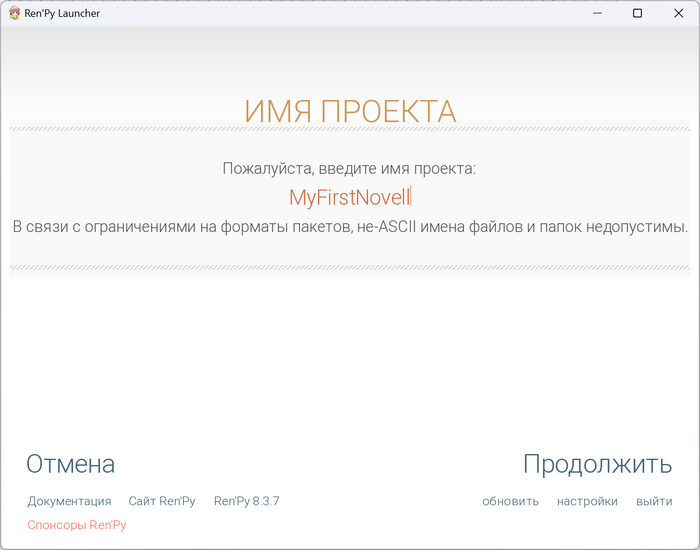Click the Ren'Py 8.3.7 version link
The height and width of the screenshot is (550, 700).
pos(246,501)
